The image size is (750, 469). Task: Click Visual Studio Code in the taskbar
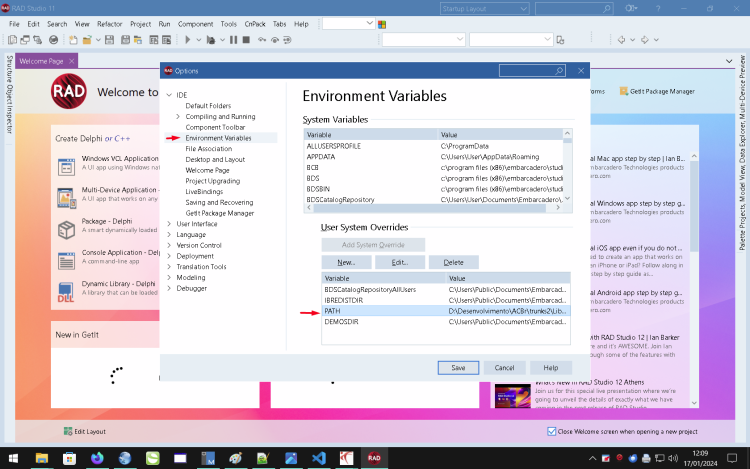pyautogui.click(x=319, y=458)
